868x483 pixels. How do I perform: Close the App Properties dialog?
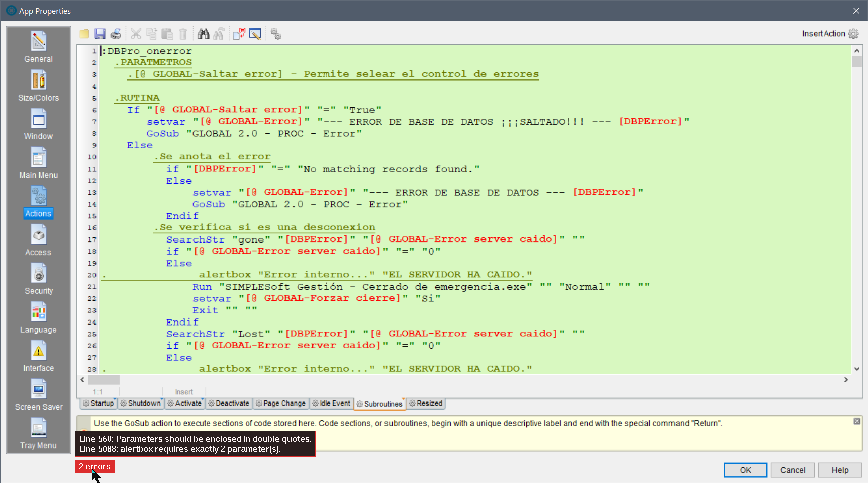(856, 11)
